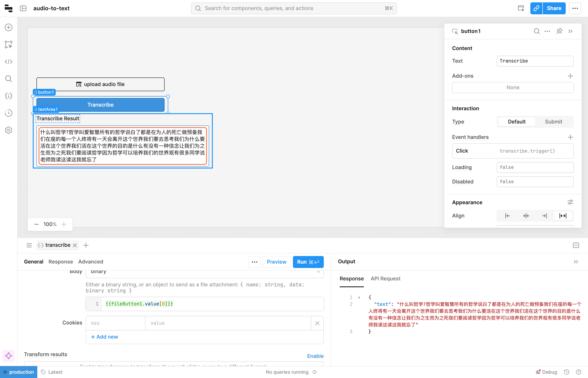Click the Run query button
Viewport: 588px width, 378px height.
click(308, 262)
